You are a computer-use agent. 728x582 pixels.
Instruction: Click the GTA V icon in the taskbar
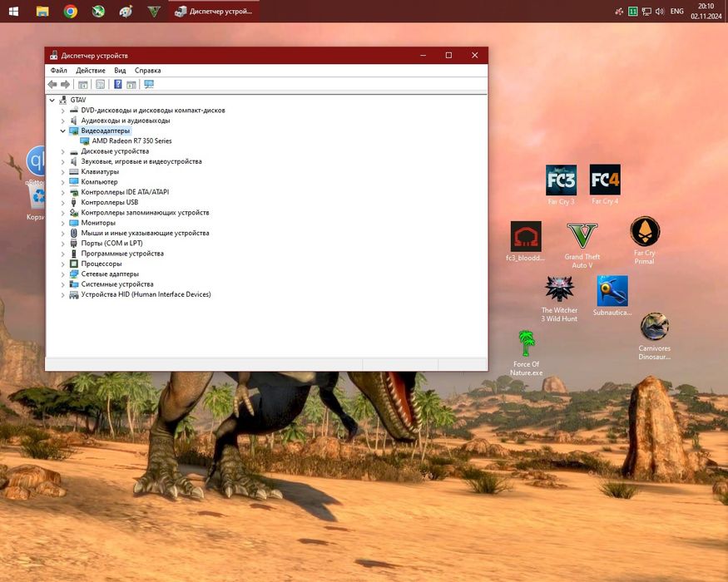pos(154,11)
